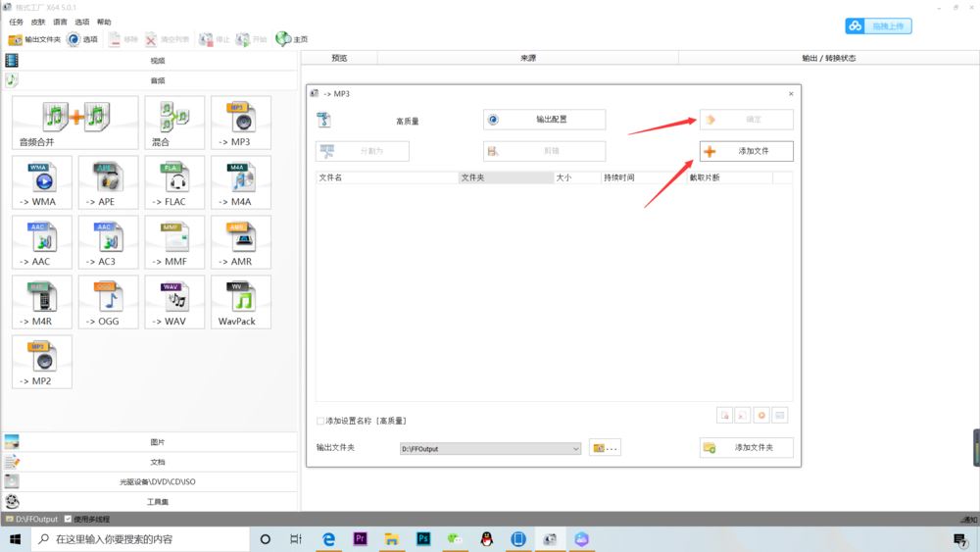Open Premiere Pro from the taskbar

[360, 539]
